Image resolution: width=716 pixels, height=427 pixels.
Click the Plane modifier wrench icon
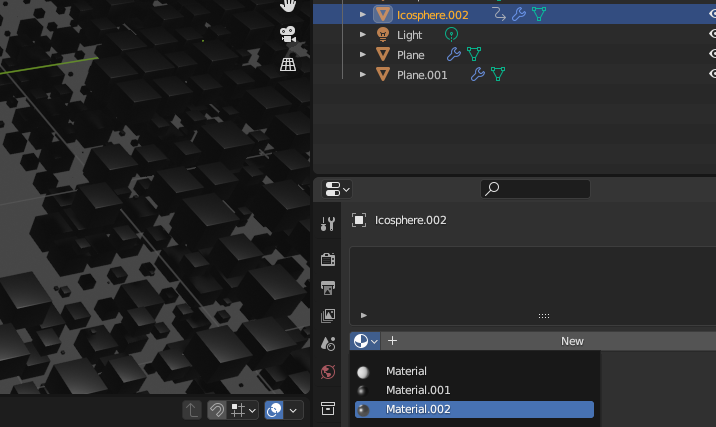point(453,54)
